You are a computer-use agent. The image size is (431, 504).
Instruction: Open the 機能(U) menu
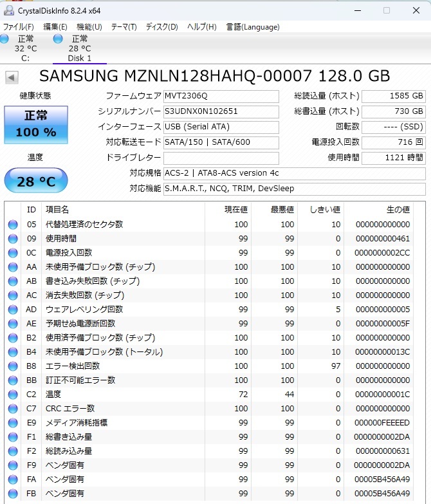[89, 26]
